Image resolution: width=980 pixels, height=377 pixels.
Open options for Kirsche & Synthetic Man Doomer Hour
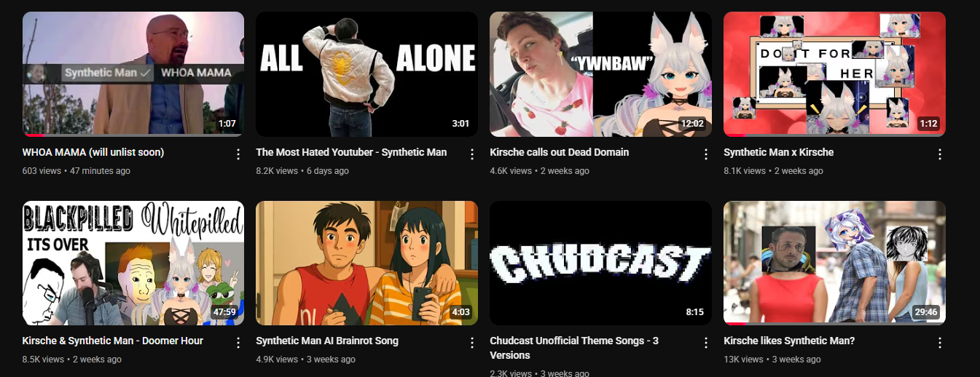(238, 343)
